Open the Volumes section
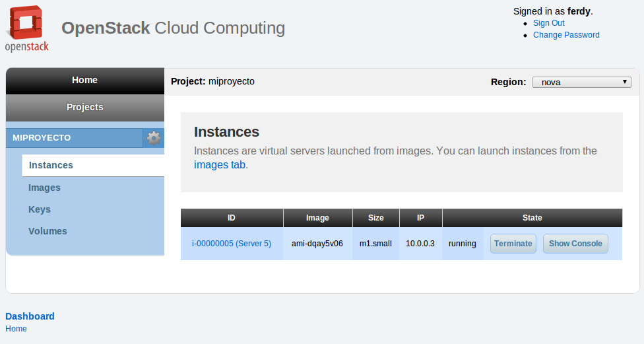The height and width of the screenshot is (344, 644). [48, 231]
